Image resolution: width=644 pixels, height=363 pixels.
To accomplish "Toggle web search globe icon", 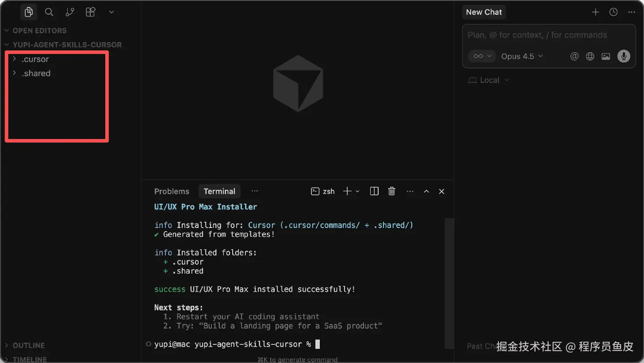I will [590, 56].
